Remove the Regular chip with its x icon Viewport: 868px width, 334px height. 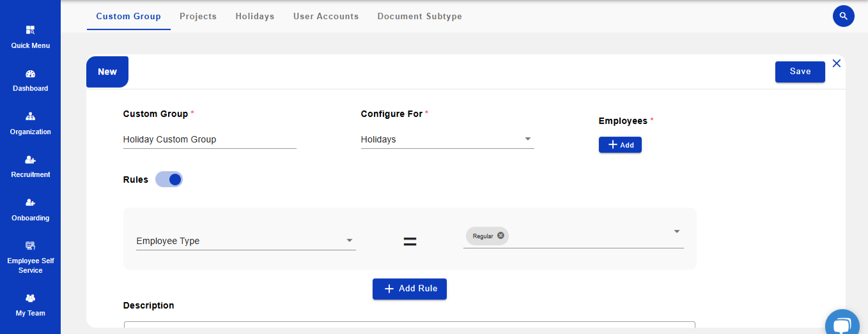(x=500, y=236)
